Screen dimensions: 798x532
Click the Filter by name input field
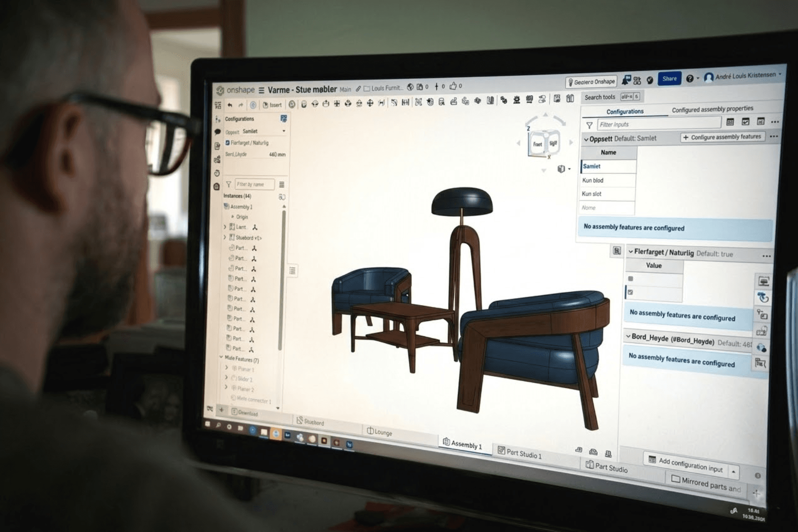coord(255,184)
